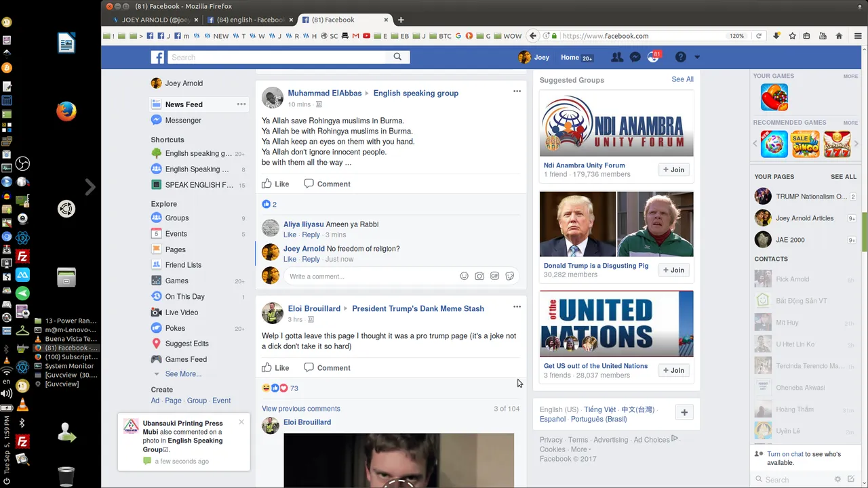The image size is (868, 488).
Task: Show next recommended games arrow
Action: pyautogui.click(x=857, y=144)
